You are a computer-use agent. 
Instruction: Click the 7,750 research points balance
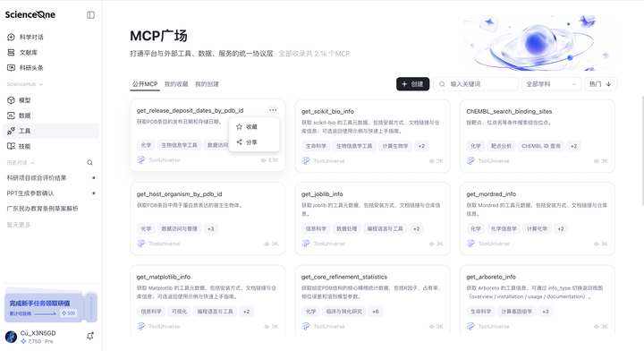[x=30, y=341]
